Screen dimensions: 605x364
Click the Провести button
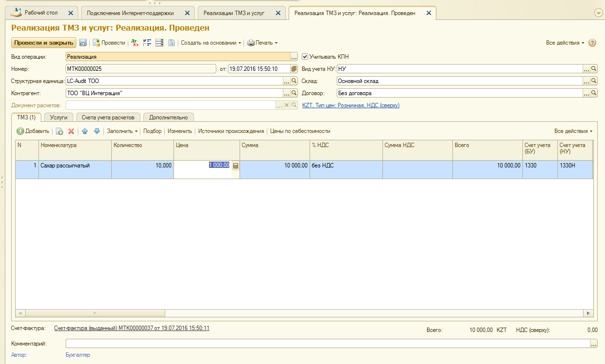(x=109, y=43)
